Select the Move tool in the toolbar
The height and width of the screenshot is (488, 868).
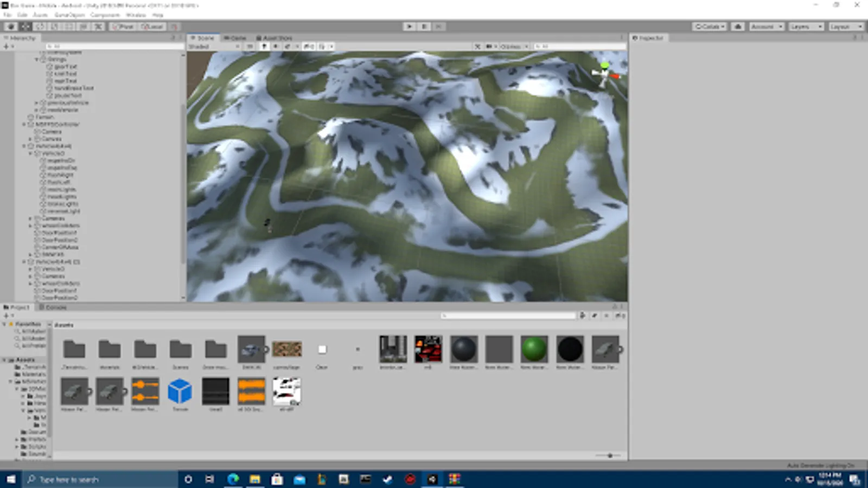(x=25, y=27)
